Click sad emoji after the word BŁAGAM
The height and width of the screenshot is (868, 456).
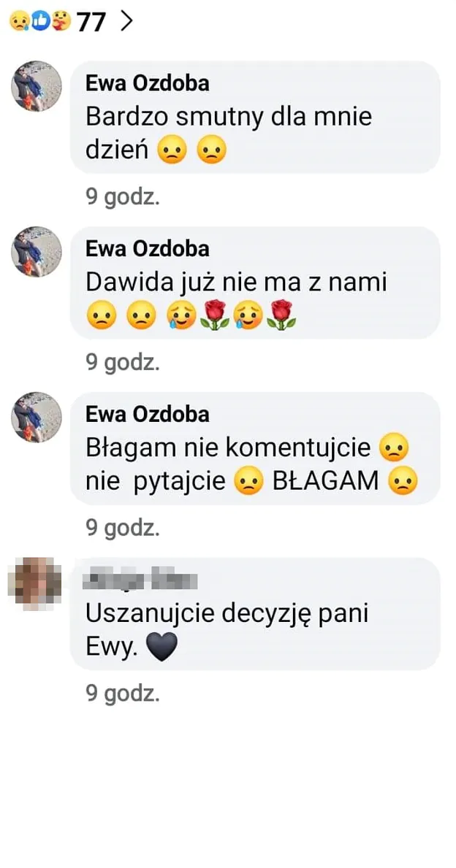tap(402, 482)
